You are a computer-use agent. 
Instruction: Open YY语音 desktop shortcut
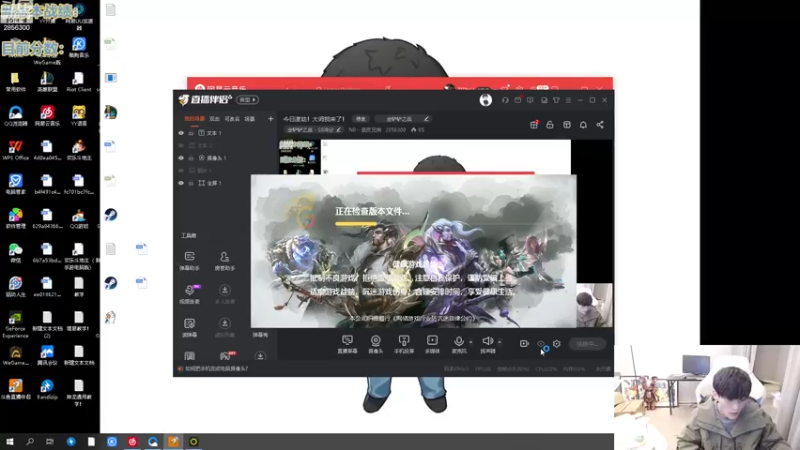click(79, 116)
